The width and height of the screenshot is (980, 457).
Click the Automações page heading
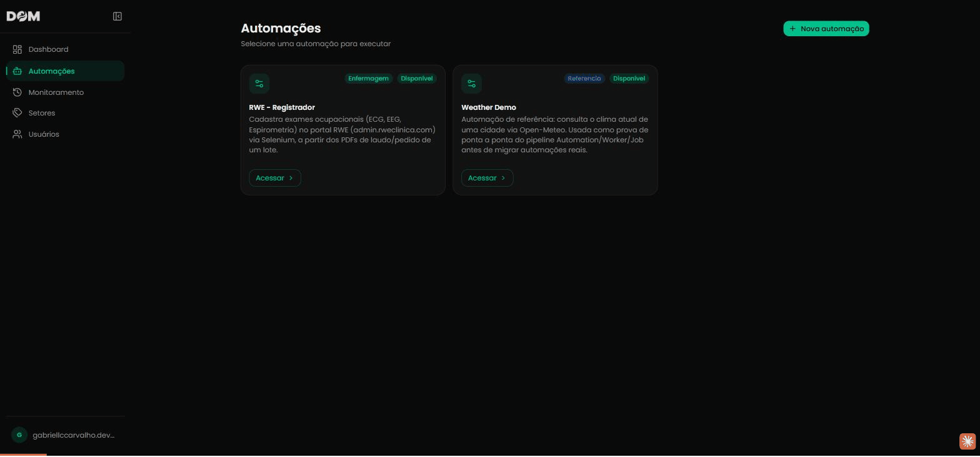pos(281,28)
